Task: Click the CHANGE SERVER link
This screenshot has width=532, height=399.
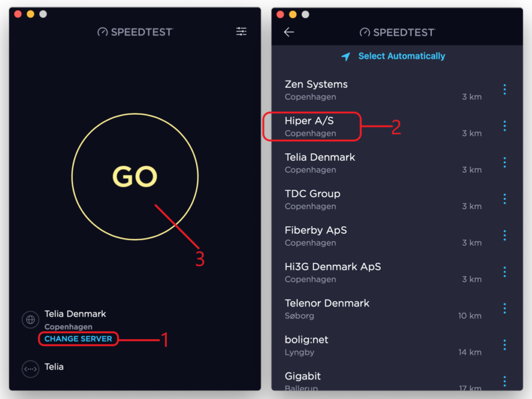Action: tap(78, 339)
